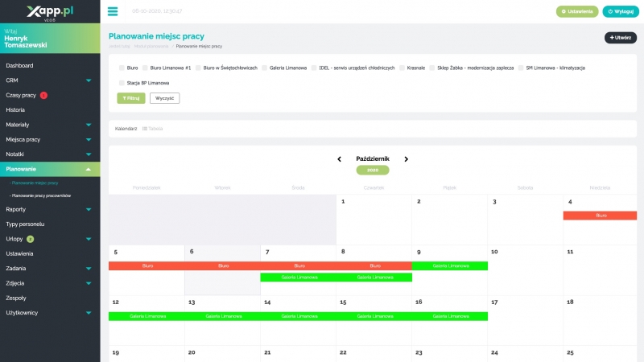Open Galeria Limanowa event on October 7
This screenshot has height=362, width=644.
298,278
